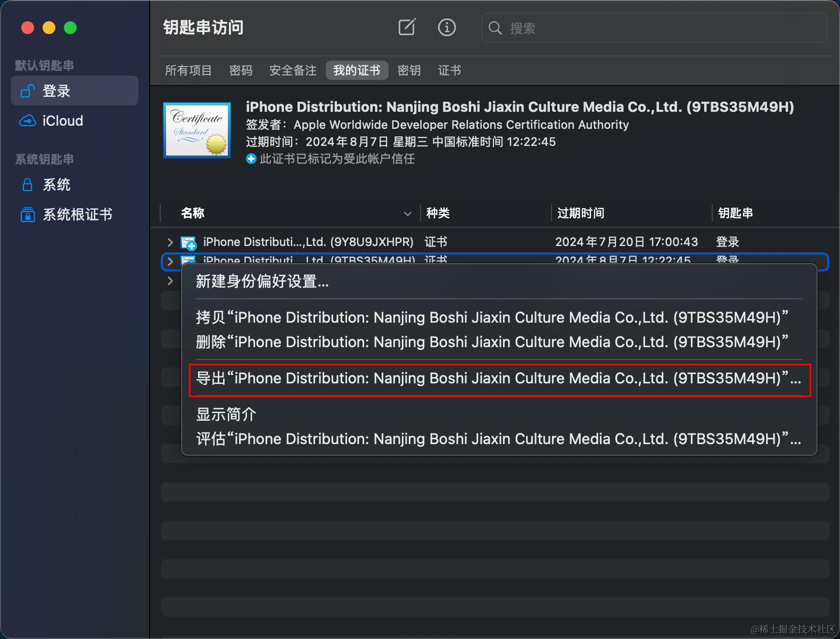Expand the third certificate row chevron

click(170, 281)
